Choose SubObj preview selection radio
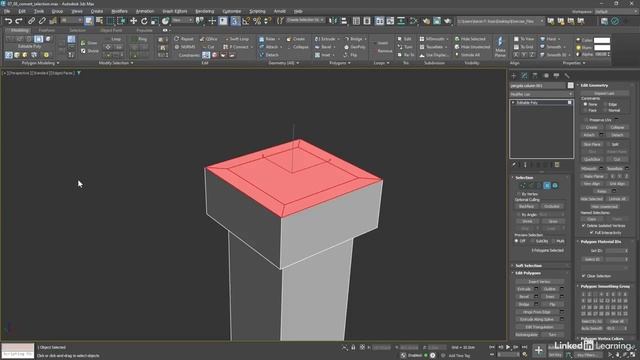Image resolution: width=640 pixels, height=360 pixels. 532,241
